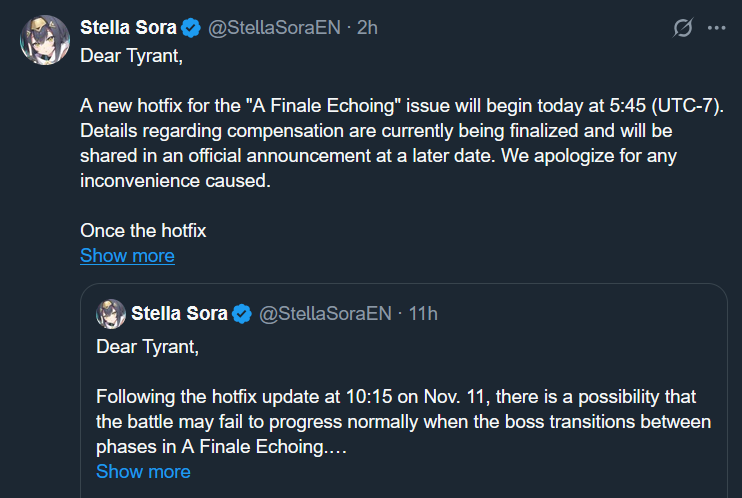Click the middle dot separator before 2h
742x498 pixels.
click(346, 28)
